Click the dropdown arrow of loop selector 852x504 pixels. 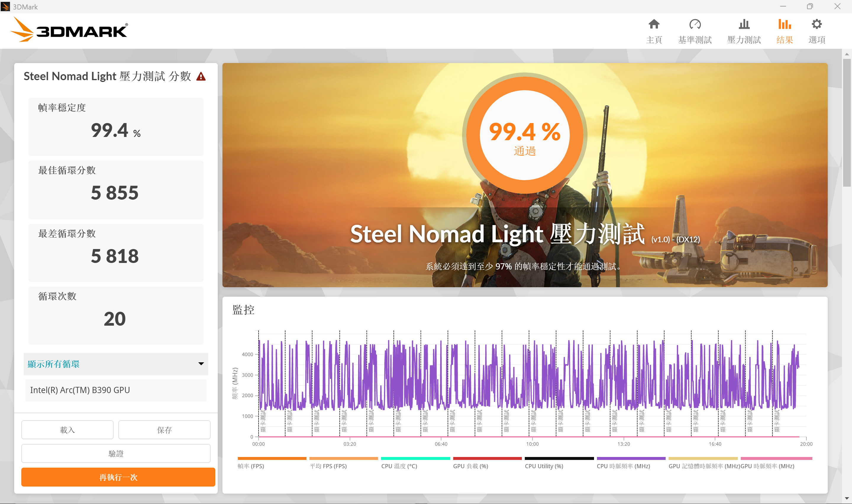pos(201,364)
